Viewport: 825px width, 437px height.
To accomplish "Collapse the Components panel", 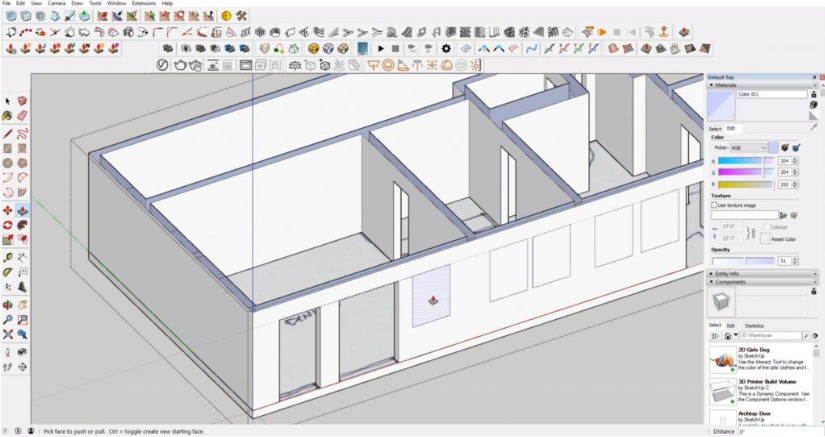I will point(711,282).
